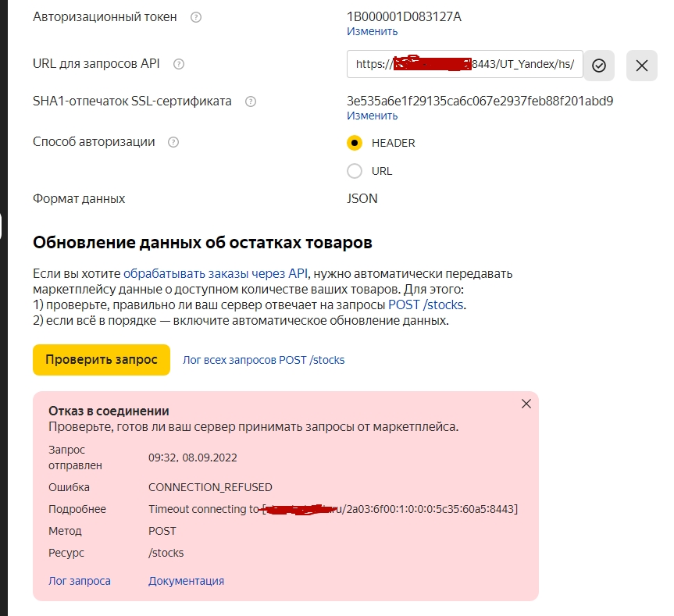Open help icon for SHA1-отпечаток SSL-сертификата
Image resolution: width=674 pixels, height=616 pixels.
251,101
